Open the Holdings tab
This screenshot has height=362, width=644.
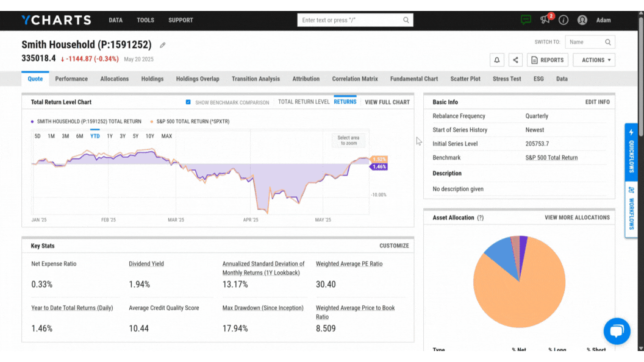point(152,79)
